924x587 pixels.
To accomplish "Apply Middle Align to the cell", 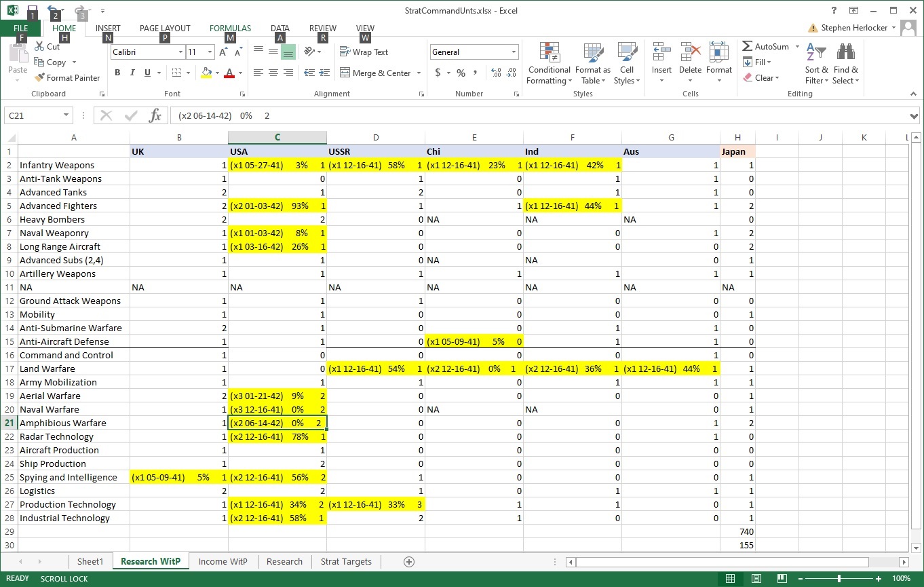I will (x=273, y=52).
